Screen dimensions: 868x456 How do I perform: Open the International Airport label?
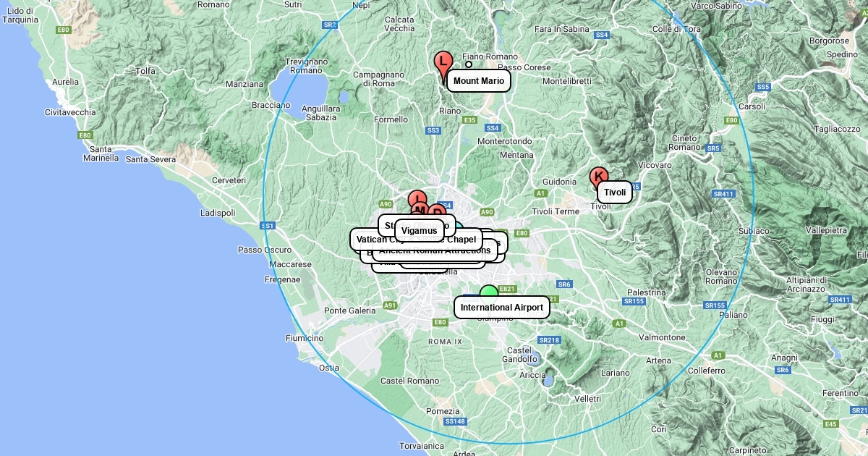click(502, 307)
